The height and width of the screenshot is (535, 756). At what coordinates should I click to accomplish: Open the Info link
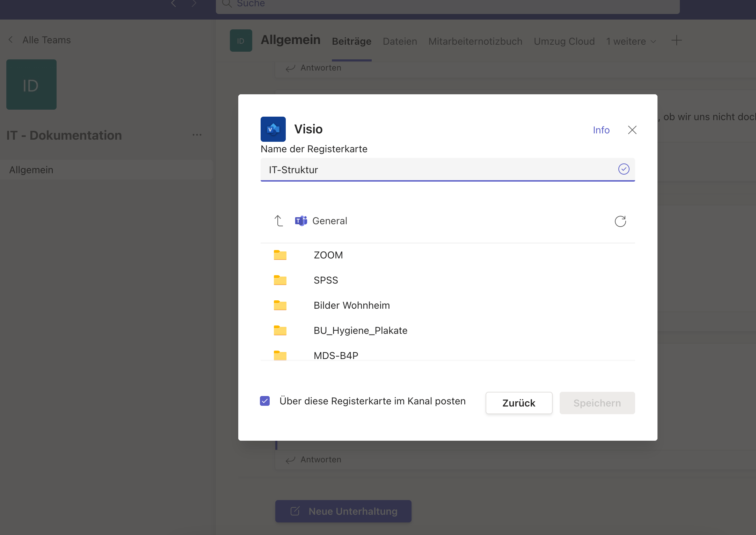click(601, 130)
